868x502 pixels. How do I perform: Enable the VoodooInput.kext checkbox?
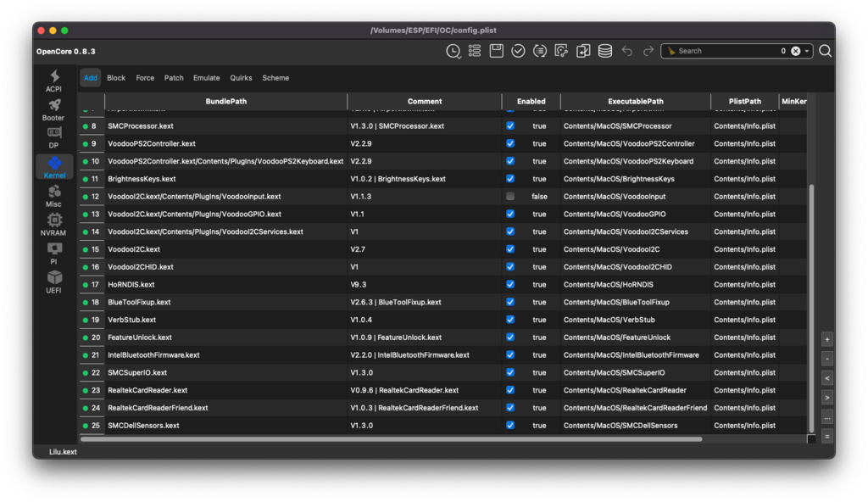coord(510,197)
